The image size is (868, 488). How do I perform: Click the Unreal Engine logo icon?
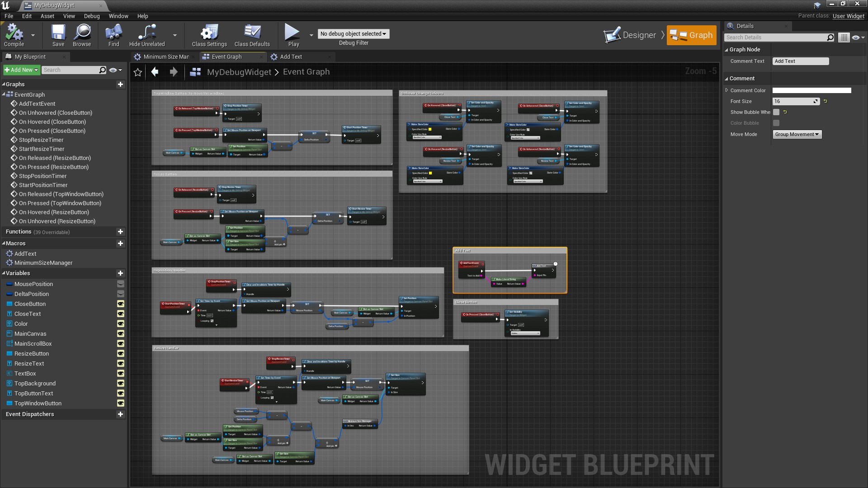tap(6, 5)
